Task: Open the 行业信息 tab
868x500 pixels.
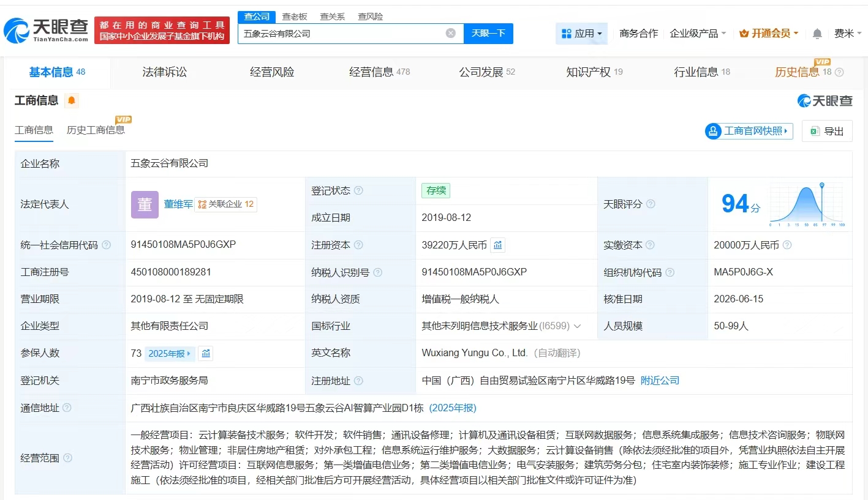Action: pos(702,72)
